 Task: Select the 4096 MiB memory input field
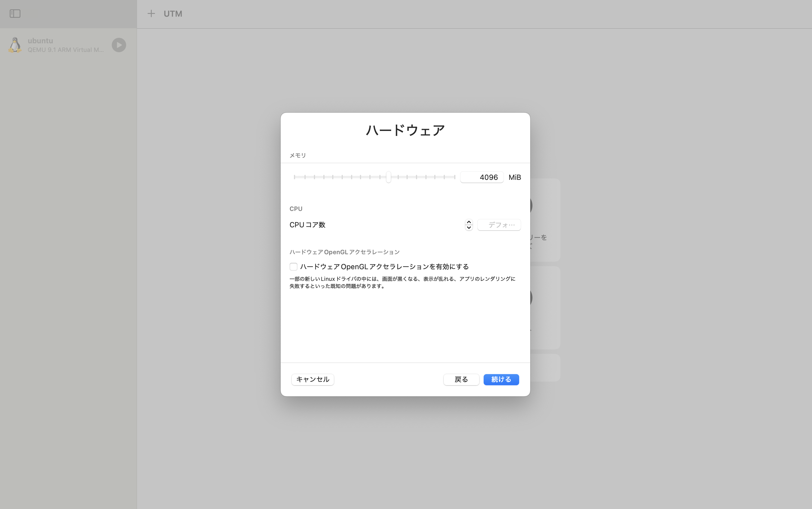pos(482,177)
